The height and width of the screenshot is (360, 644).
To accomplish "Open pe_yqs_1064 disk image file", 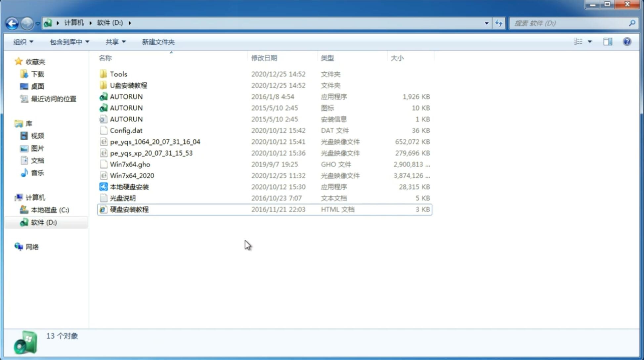I will (x=155, y=142).
